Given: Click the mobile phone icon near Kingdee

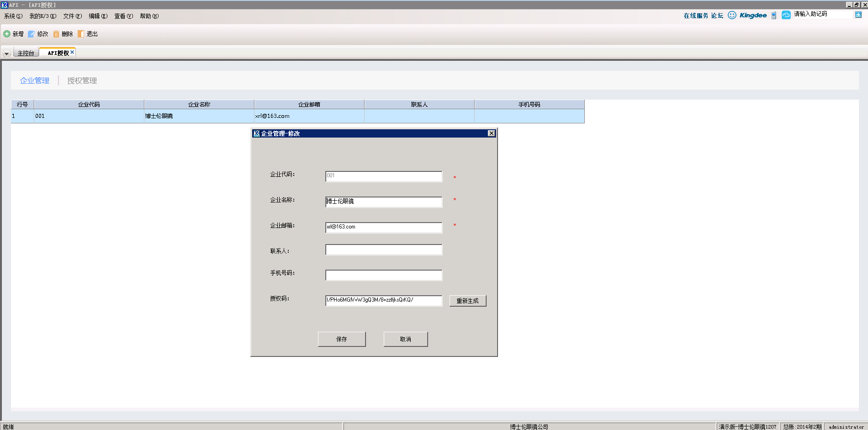Looking at the screenshot, I should point(774,16).
